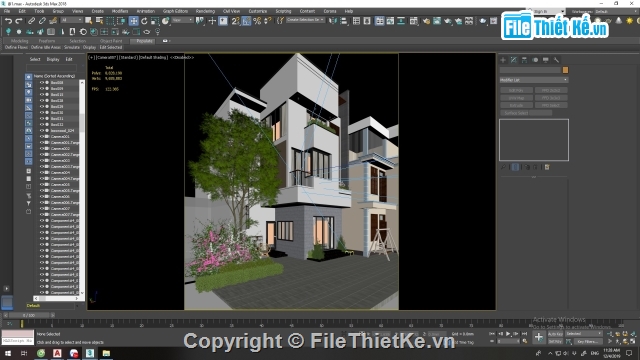Activate the Select and Scale tool

coord(155,20)
